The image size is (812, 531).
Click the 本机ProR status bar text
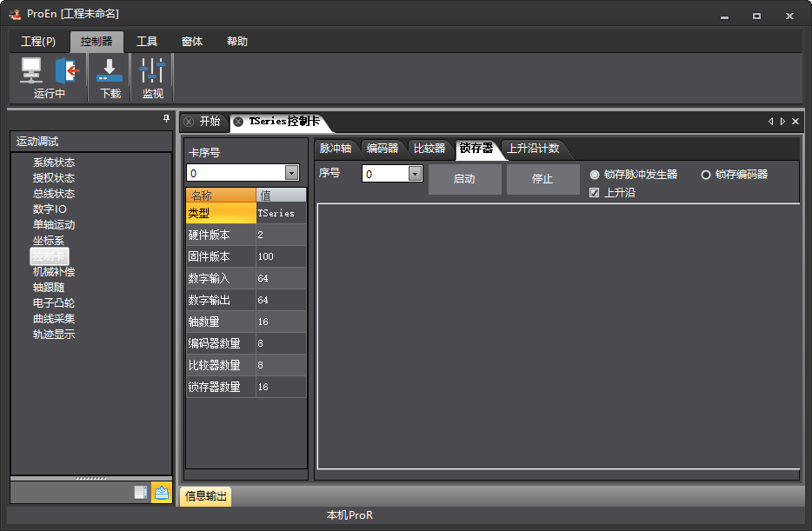coord(349,515)
